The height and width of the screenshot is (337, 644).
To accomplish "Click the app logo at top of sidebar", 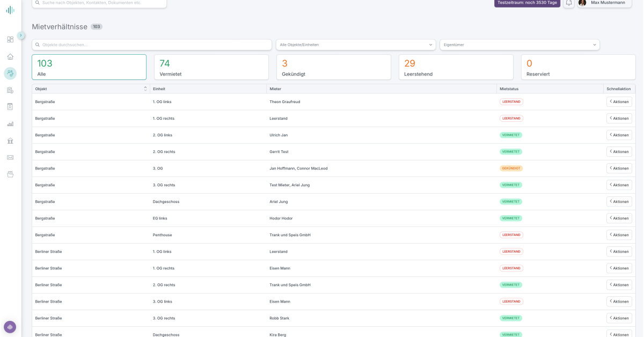I will tap(10, 10).
